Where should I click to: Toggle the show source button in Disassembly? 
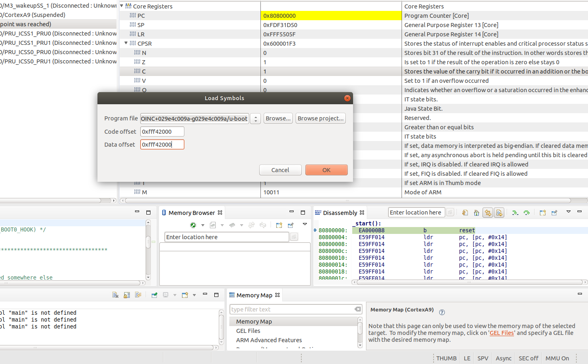(x=499, y=213)
